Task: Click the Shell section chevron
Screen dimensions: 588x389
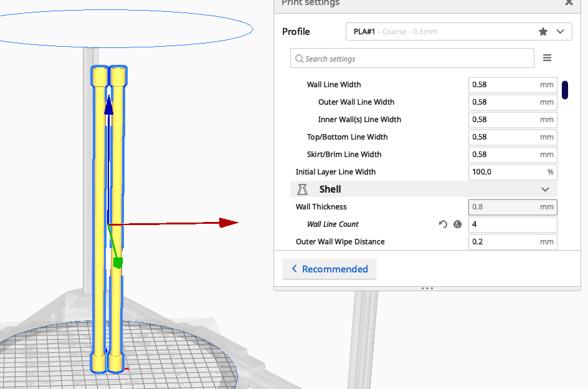Action: point(545,190)
